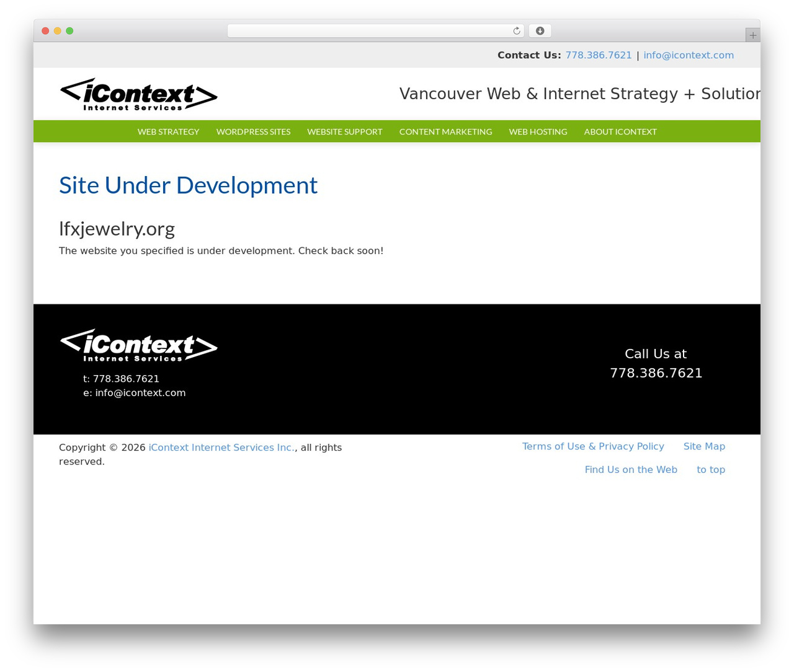Click the yellow minimize window button

point(58,31)
